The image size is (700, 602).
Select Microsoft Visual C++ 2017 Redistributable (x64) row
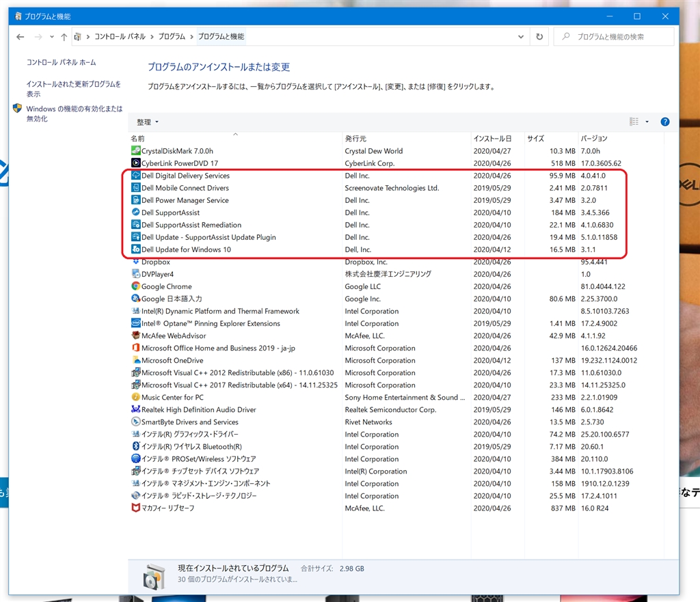pos(396,385)
